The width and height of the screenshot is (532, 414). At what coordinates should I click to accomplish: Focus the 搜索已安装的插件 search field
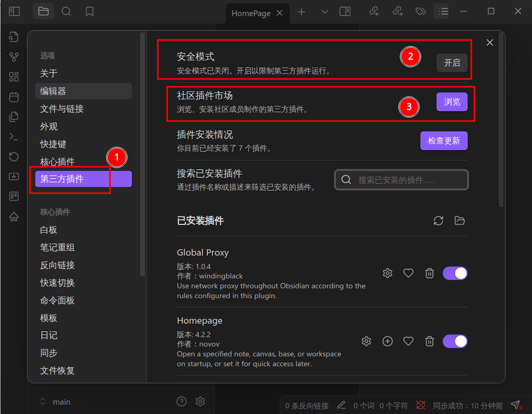pyautogui.click(x=401, y=180)
